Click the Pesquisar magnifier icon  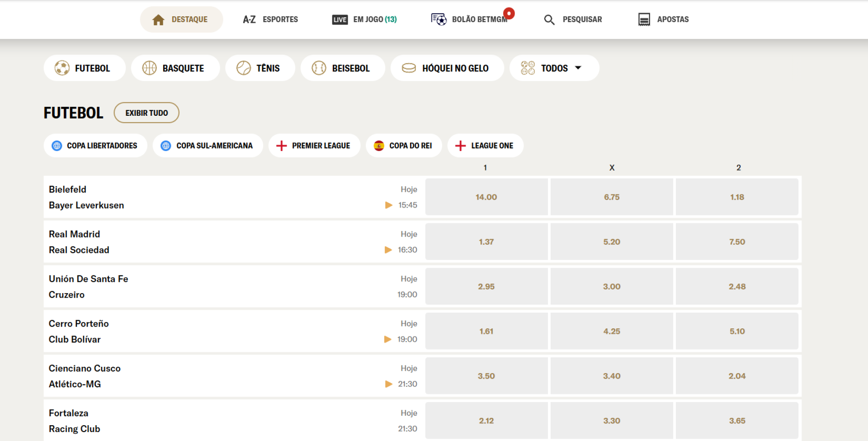[549, 20]
